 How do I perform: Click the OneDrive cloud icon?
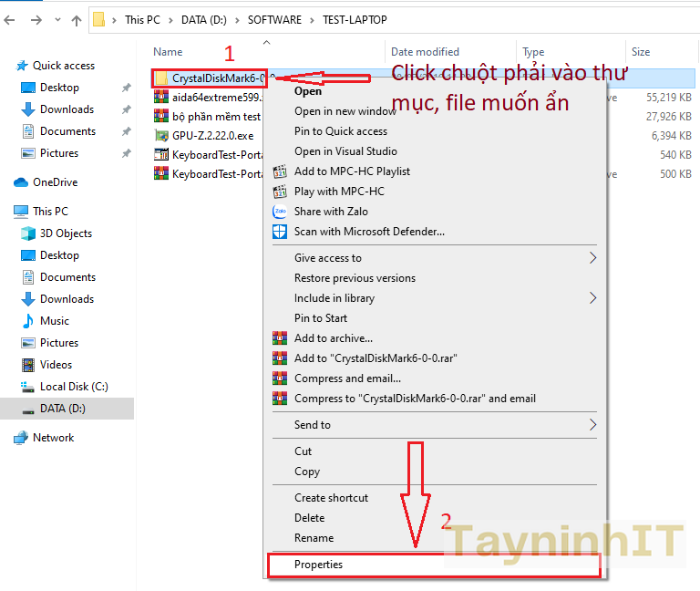(21, 182)
